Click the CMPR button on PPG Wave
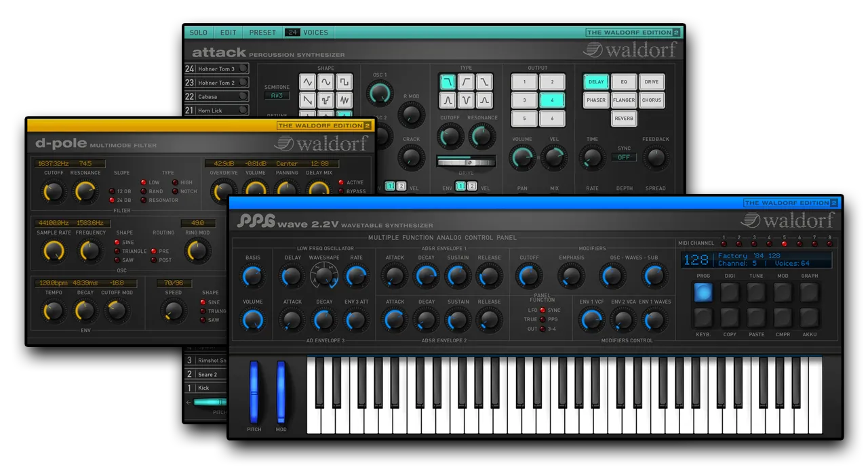The width and height of the screenshot is (868, 467). [783, 318]
